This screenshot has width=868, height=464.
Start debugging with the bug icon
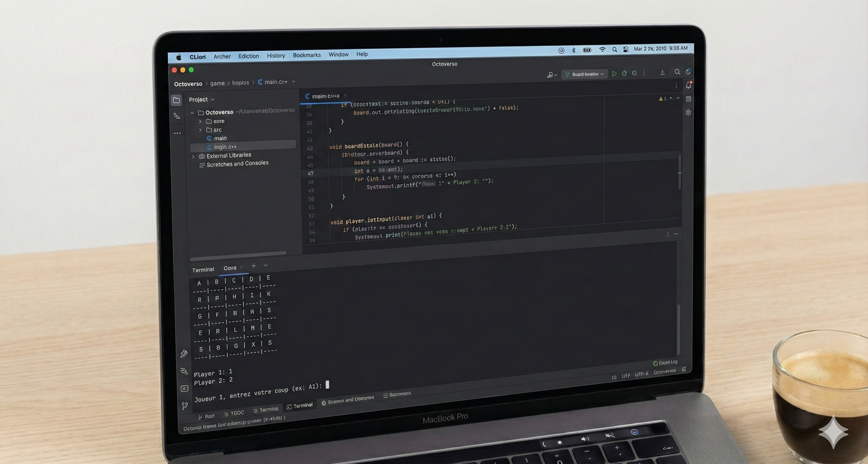[x=624, y=73]
